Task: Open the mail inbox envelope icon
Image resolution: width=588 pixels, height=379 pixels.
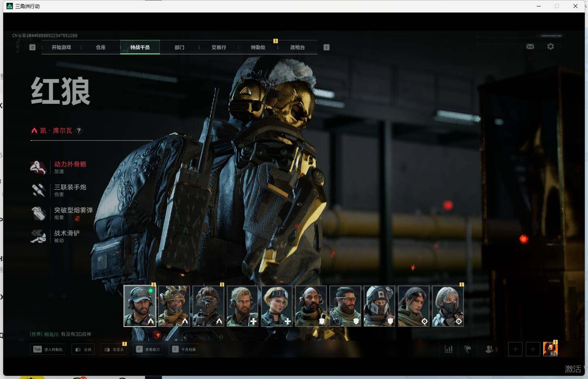Action: tap(530, 47)
